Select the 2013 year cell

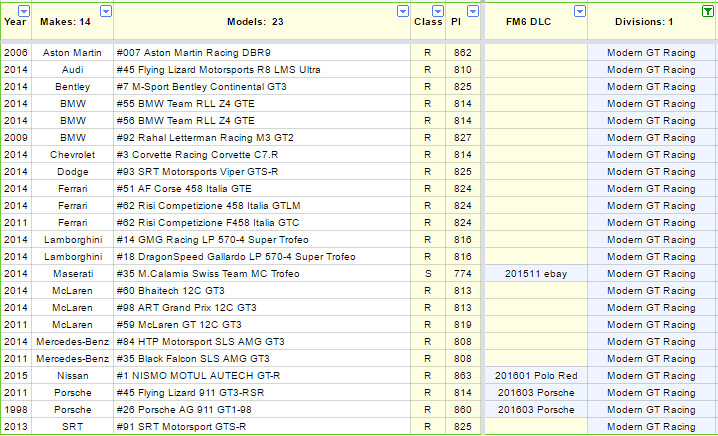pos(16,426)
